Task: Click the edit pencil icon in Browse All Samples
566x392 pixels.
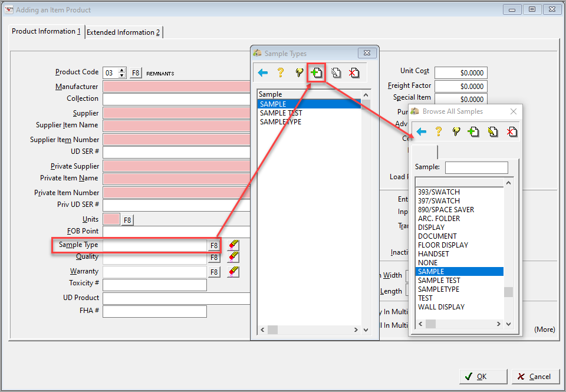Action: (x=493, y=131)
